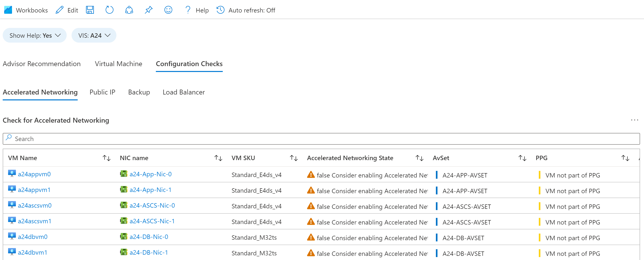Expand the VIS A24 dropdown
Screen dimensions: 644x260
tap(94, 35)
